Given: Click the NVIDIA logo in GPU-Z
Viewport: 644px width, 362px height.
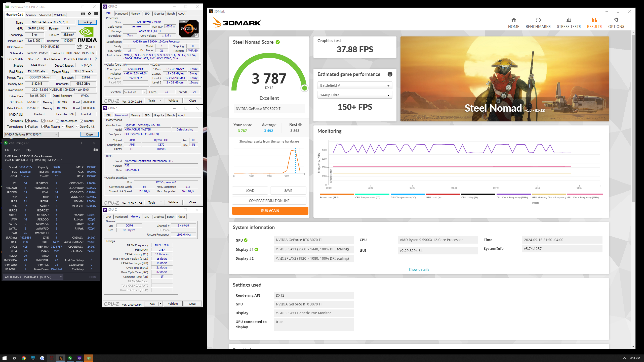Looking at the screenshot, I should [87, 35].
